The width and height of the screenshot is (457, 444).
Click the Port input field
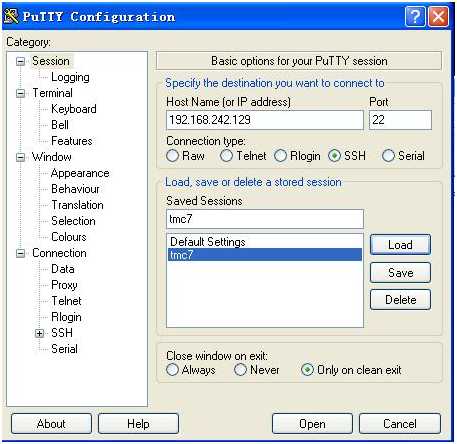tap(400, 120)
